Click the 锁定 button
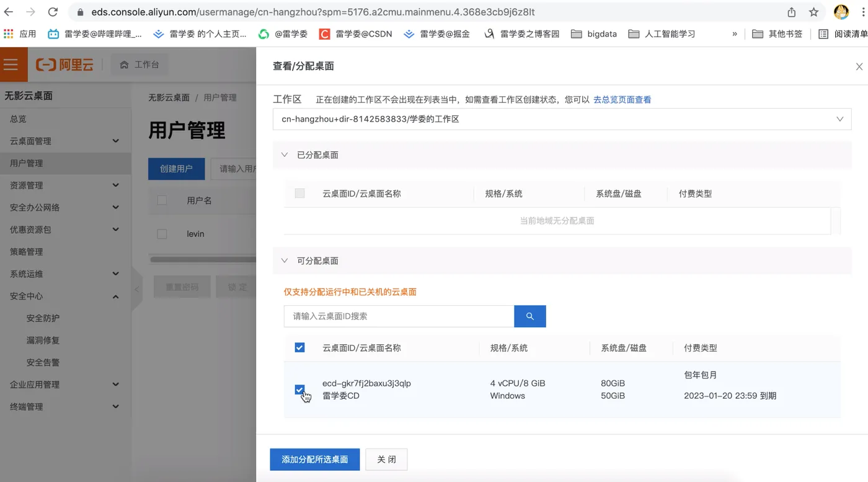This screenshot has width=868, height=482. [x=237, y=287]
